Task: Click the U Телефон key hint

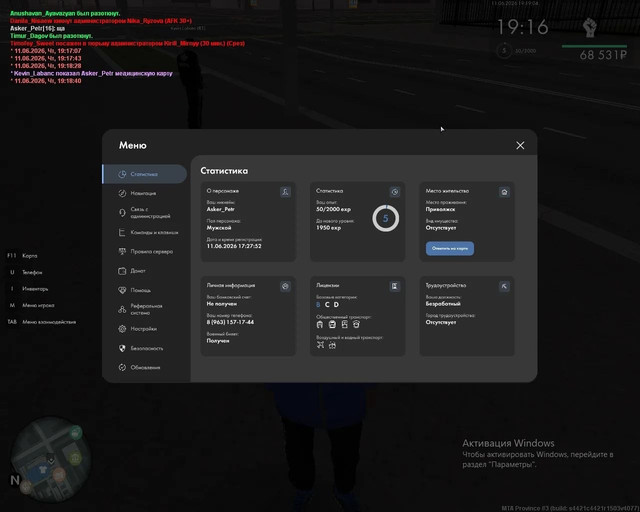Action: click(x=26, y=272)
